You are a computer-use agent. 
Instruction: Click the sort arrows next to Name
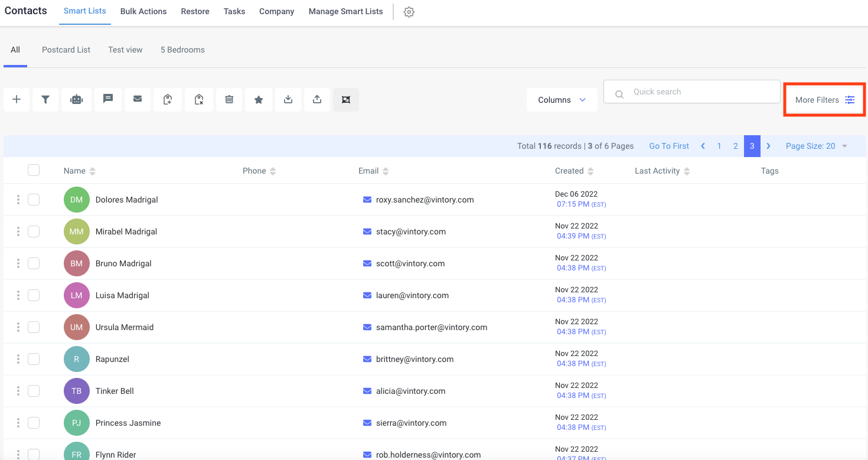(93, 171)
